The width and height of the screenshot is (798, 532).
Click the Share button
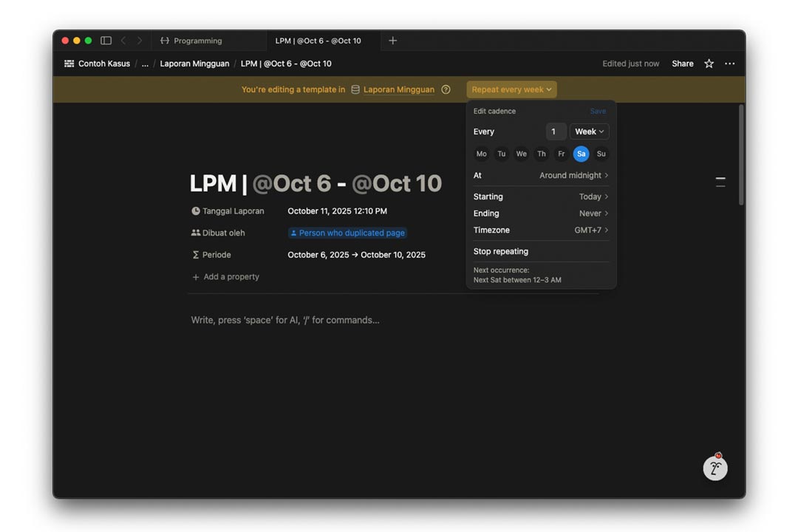[x=682, y=64]
